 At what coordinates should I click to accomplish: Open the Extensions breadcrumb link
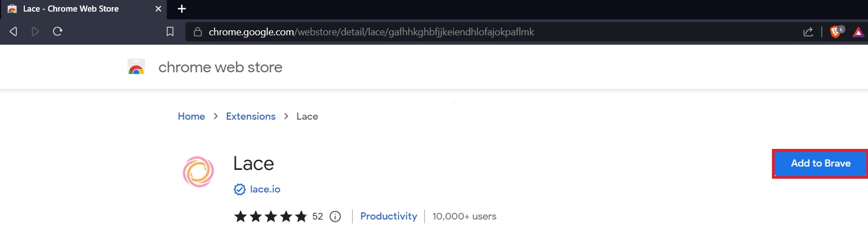click(251, 116)
